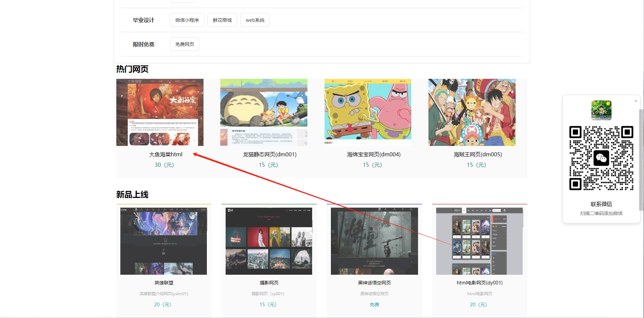The width and height of the screenshot is (644, 318).
Task: Click the 热门网页 section heading
Action: [x=132, y=69]
